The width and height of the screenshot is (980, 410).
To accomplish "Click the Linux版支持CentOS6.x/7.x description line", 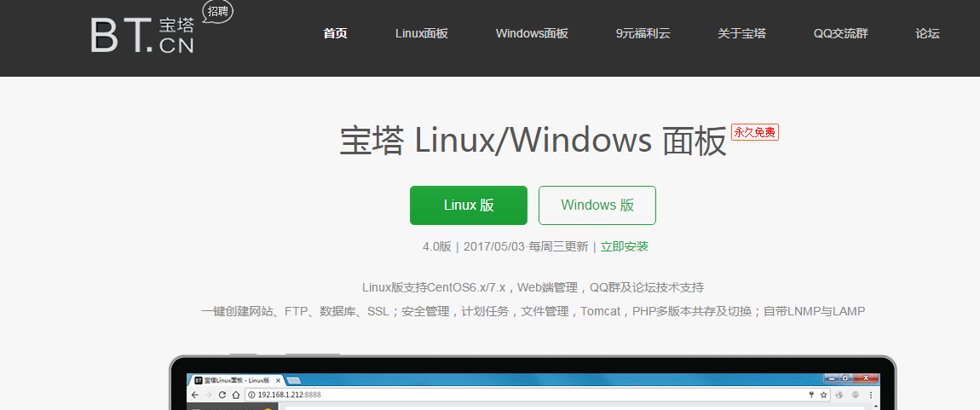I will (533, 287).
